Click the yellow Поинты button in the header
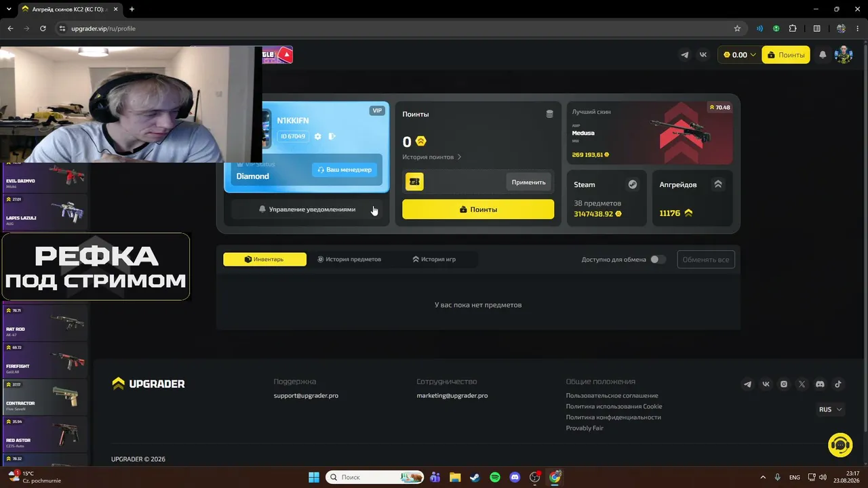The height and width of the screenshot is (488, 868). coord(786,55)
